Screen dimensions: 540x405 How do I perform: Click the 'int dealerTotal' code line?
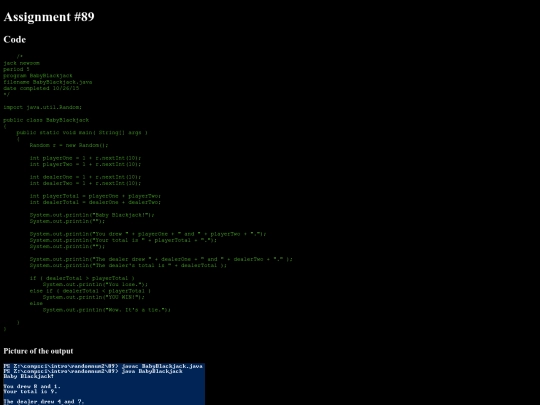[95, 202]
